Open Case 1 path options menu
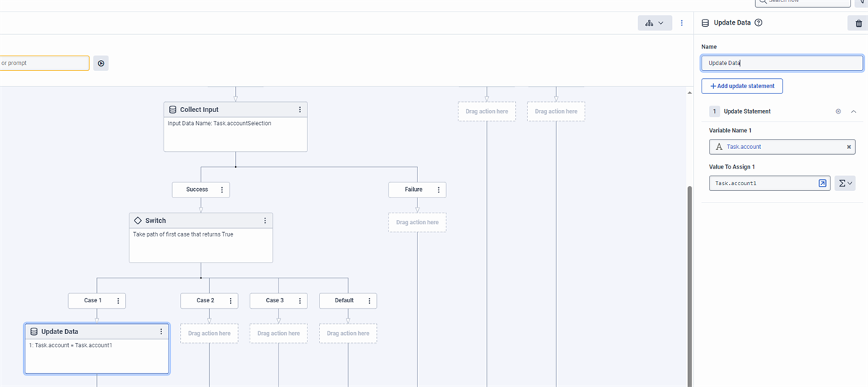868x387 pixels. (x=118, y=301)
